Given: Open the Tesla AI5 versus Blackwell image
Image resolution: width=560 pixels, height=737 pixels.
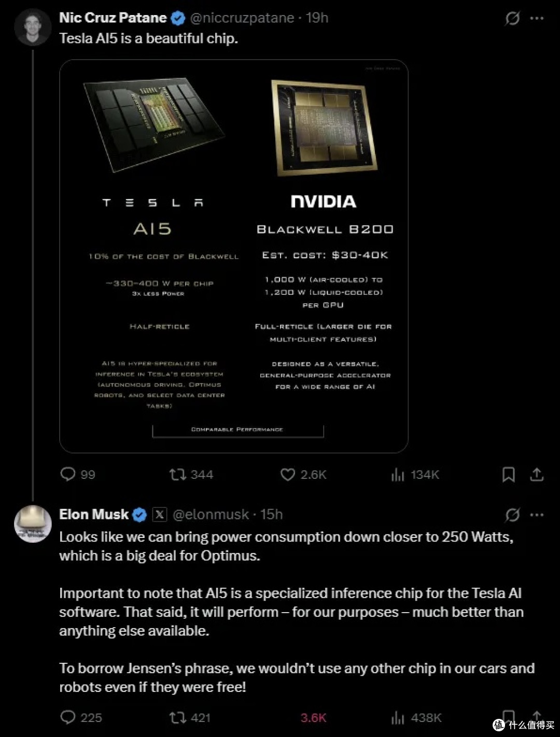Looking at the screenshot, I should [x=234, y=256].
